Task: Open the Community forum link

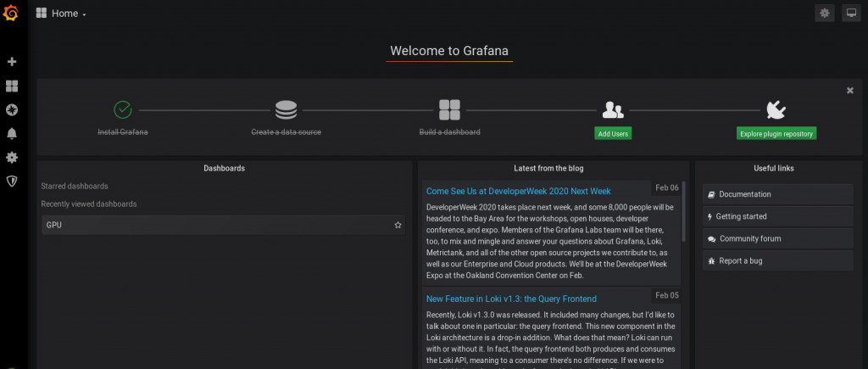Action: tap(778, 239)
